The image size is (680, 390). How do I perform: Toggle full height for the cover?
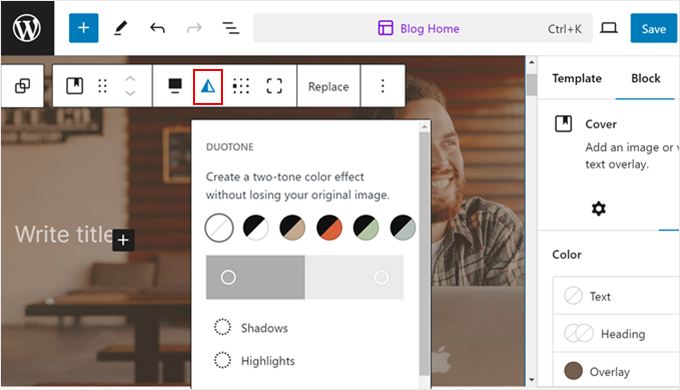(x=274, y=86)
